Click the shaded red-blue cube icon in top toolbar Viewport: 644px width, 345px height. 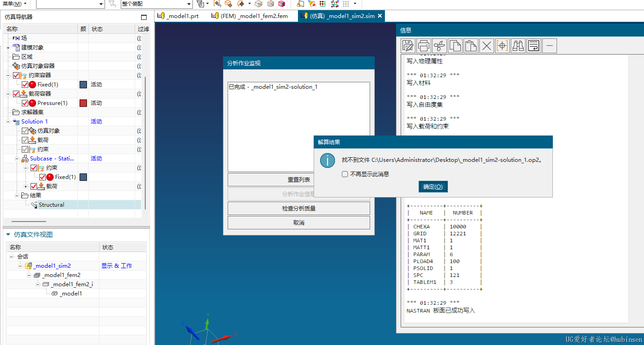pos(282,4)
